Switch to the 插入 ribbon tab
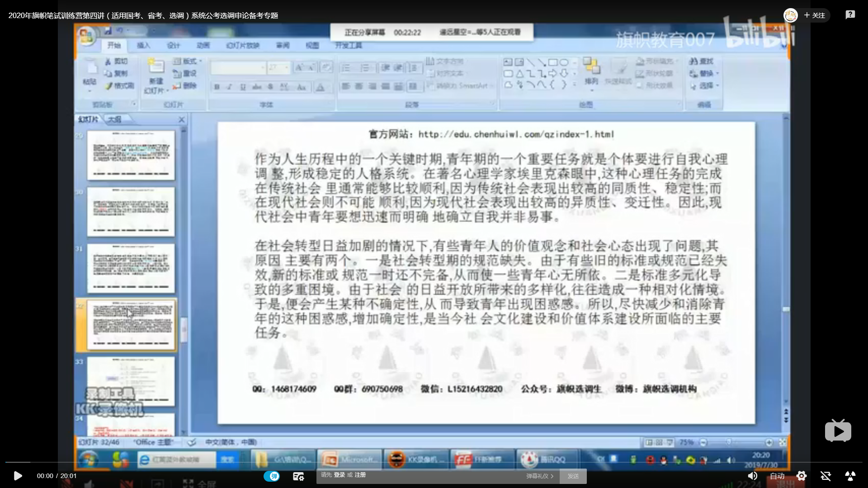This screenshot has width=868, height=488. 143,45
